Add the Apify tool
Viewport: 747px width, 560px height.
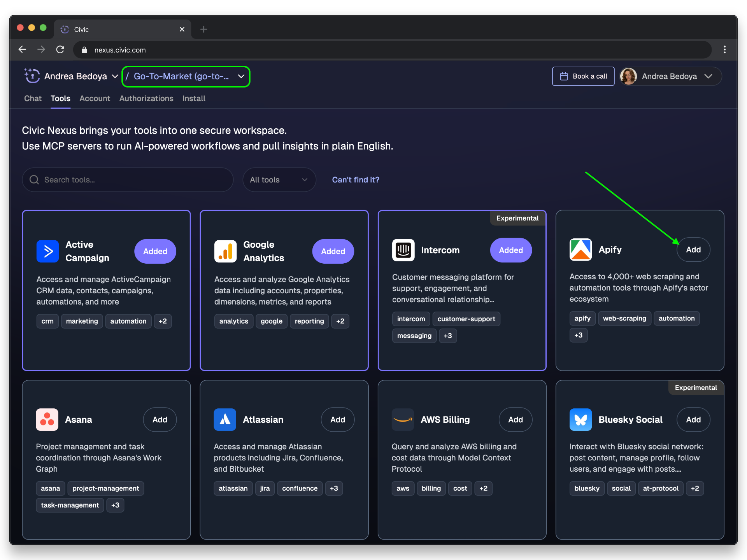pos(693,250)
